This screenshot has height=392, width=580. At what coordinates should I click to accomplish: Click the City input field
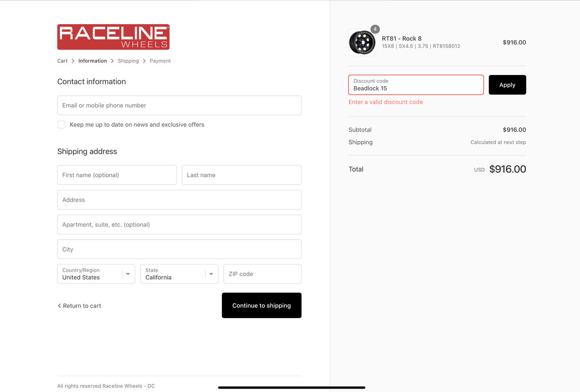pos(179,249)
